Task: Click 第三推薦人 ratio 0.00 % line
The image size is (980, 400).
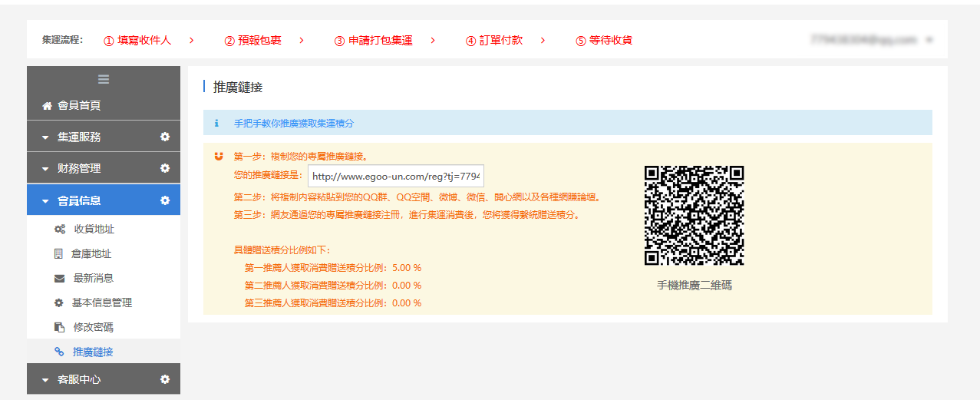Action: click(333, 302)
